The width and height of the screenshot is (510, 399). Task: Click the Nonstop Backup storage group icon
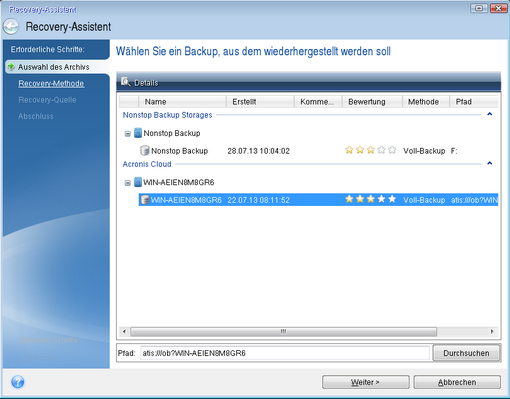[x=138, y=133]
